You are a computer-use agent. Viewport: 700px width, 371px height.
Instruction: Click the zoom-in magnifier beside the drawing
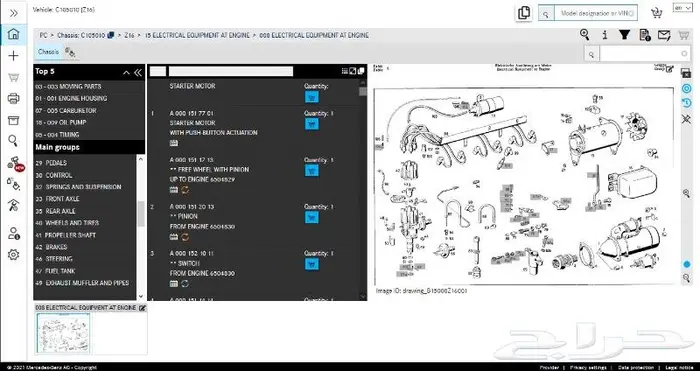[686, 193]
